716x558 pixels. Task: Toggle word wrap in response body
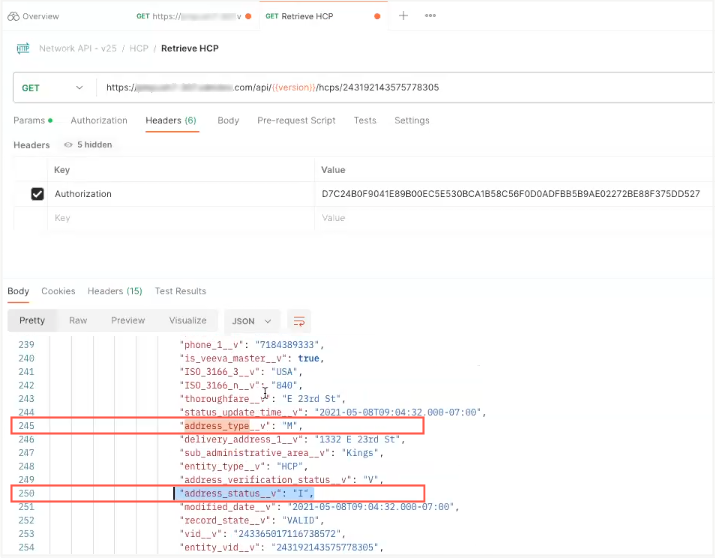click(298, 321)
